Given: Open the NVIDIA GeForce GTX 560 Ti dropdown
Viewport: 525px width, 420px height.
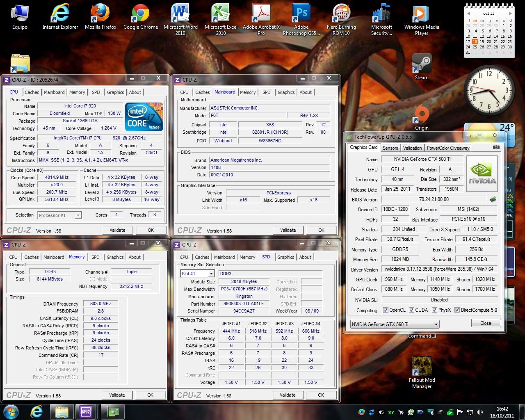Looking at the screenshot, I should pos(395,324).
